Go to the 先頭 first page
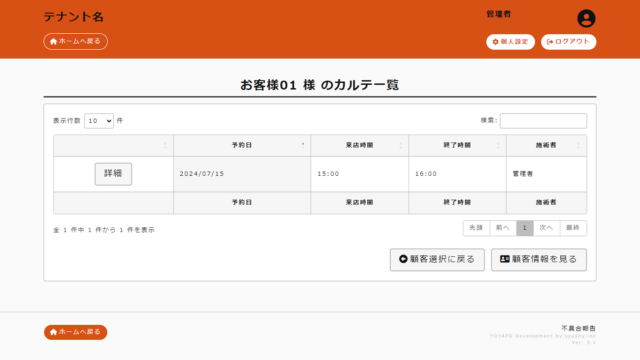Screen dimensions: 640x360 (x=476, y=228)
